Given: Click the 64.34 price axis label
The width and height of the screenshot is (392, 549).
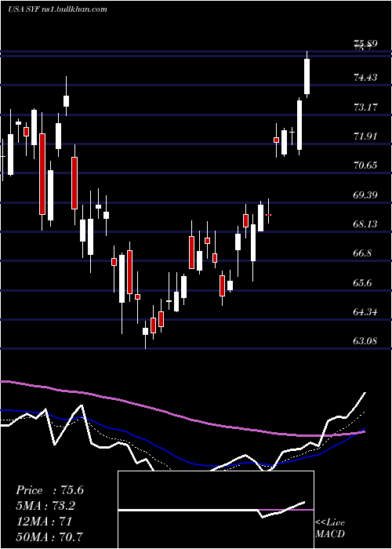Looking at the screenshot, I should point(365,311).
